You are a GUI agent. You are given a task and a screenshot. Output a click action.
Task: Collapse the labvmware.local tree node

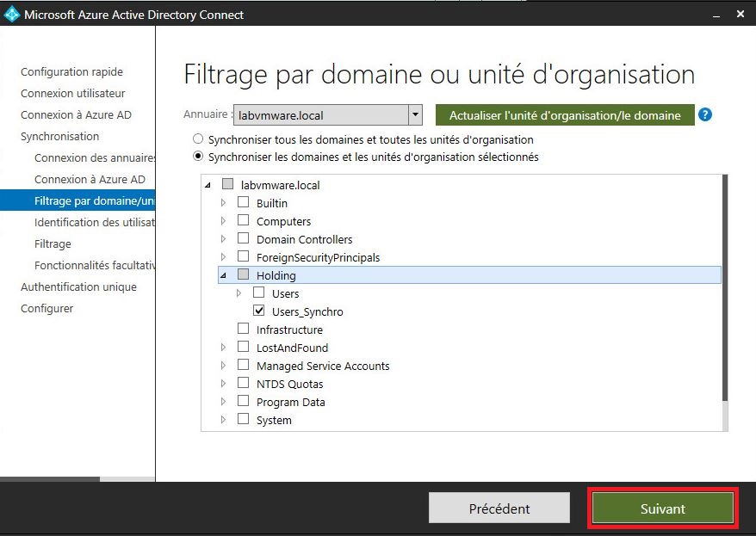(208, 185)
